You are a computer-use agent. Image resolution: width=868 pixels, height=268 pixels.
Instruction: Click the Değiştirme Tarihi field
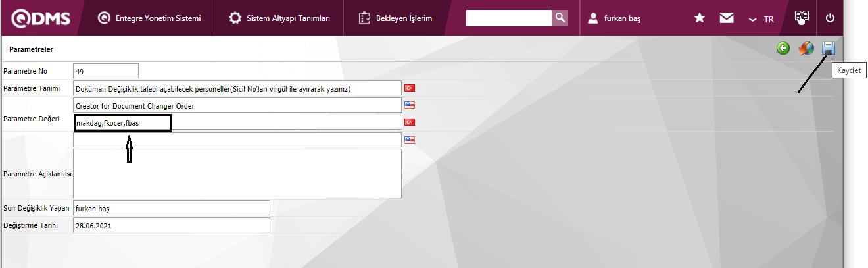tap(172, 225)
